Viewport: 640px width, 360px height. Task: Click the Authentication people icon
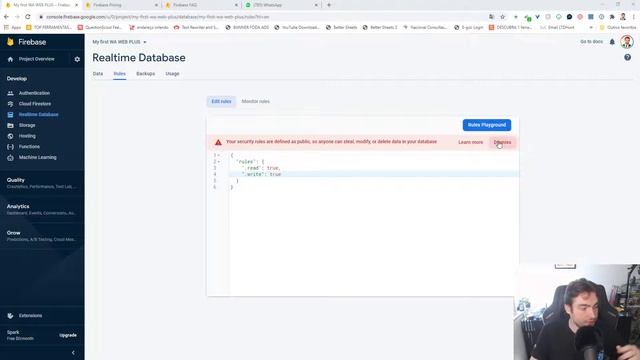tap(10, 93)
